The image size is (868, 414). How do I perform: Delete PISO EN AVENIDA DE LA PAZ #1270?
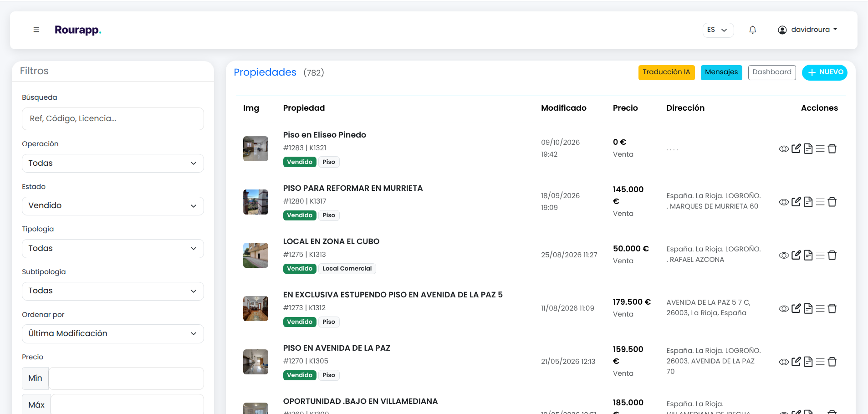point(832,362)
